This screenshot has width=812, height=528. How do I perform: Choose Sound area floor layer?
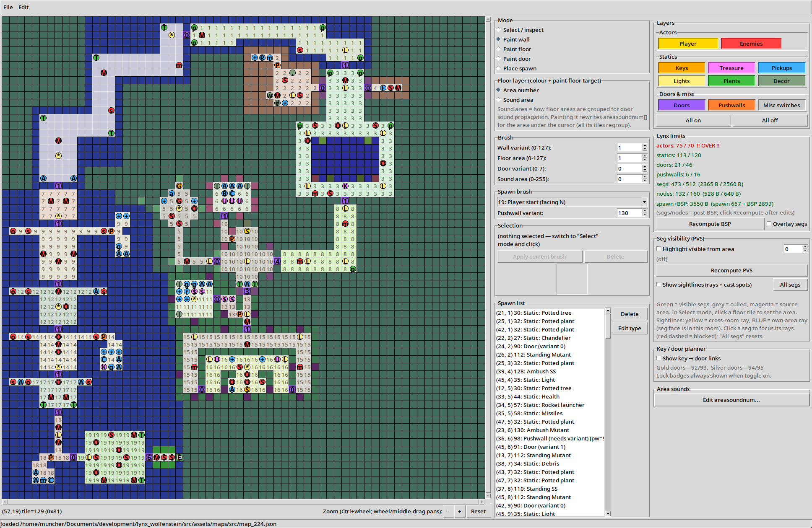[x=515, y=100]
